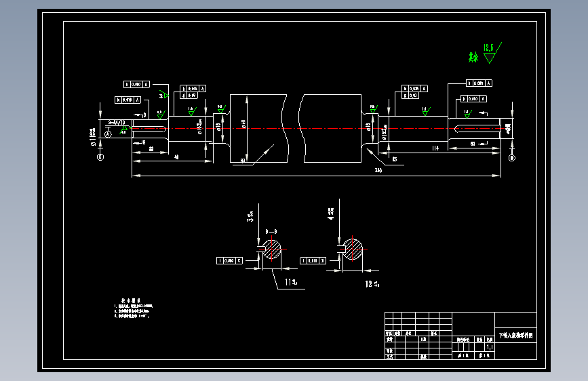Pick the ø40 roller diameter dimension

(x=243, y=124)
